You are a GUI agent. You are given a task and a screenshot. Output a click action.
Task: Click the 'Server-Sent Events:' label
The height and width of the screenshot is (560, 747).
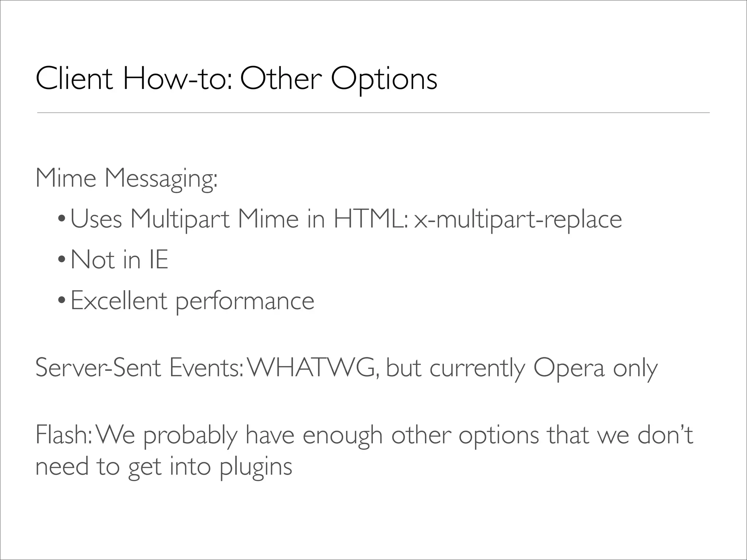pyautogui.click(x=139, y=368)
